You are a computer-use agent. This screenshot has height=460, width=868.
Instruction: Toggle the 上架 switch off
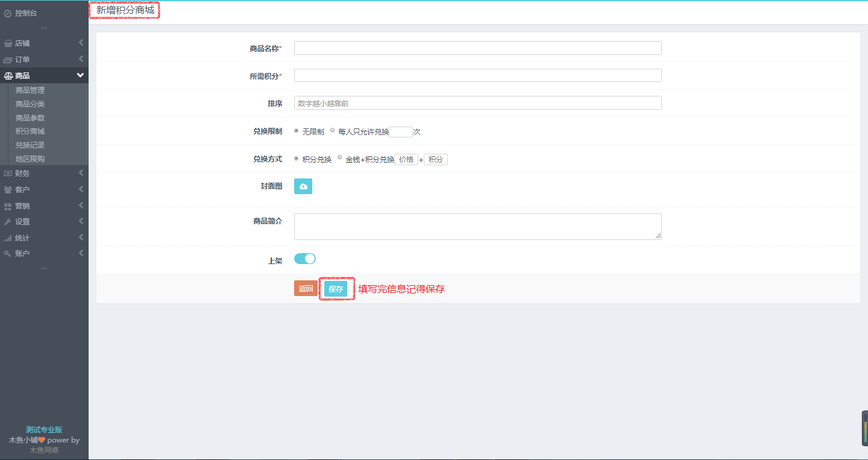(x=305, y=259)
